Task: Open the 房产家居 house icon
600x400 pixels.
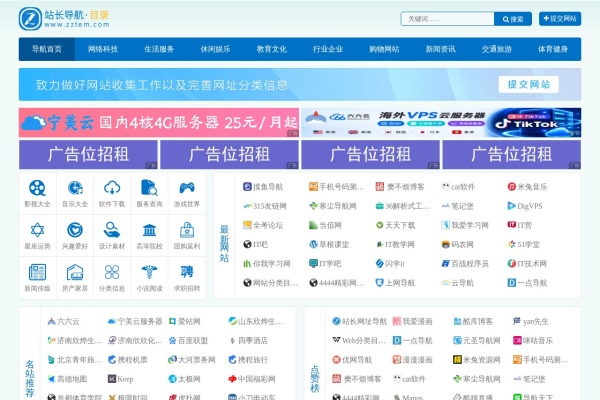Action: (75, 272)
